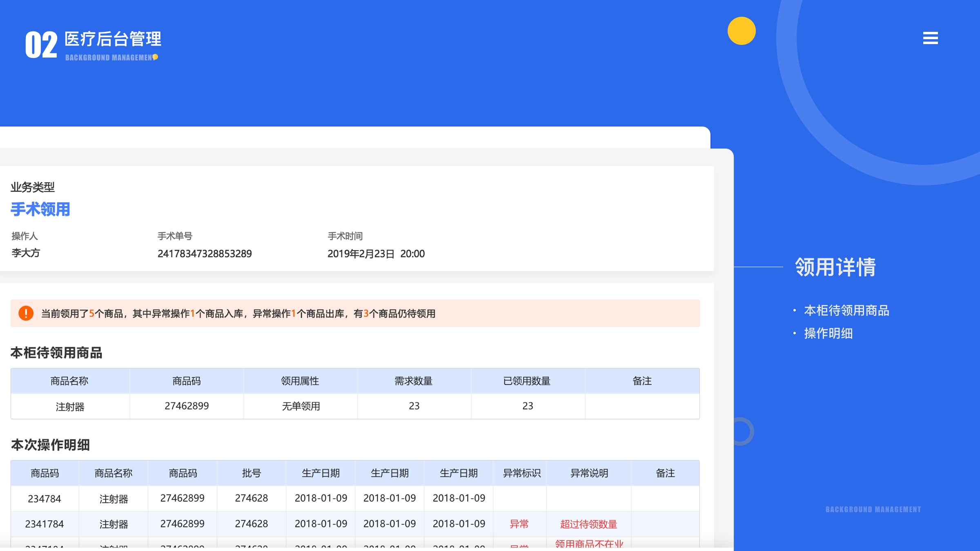Click the 领用详情 side title
This screenshot has width=980, height=551.
pyautogui.click(x=835, y=267)
